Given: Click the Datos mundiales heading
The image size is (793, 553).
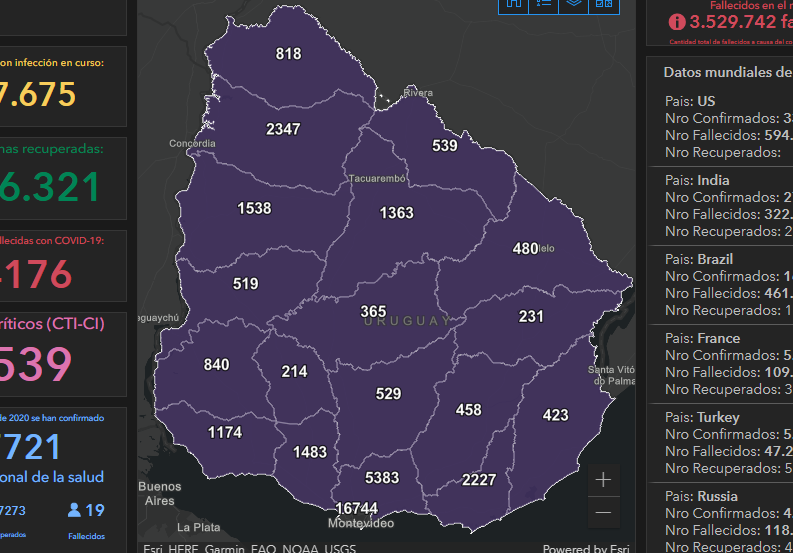Looking at the screenshot, I should 728,72.
